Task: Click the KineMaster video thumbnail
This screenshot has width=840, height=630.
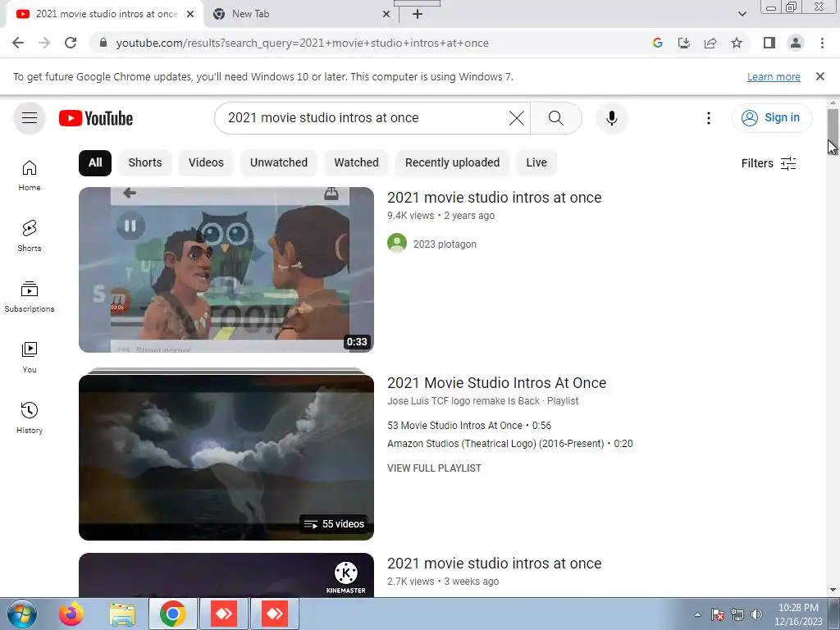Action: (x=226, y=575)
